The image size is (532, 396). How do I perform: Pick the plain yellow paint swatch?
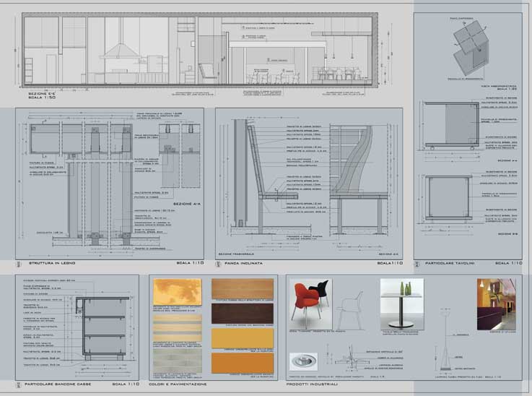[x=243, y=339]
